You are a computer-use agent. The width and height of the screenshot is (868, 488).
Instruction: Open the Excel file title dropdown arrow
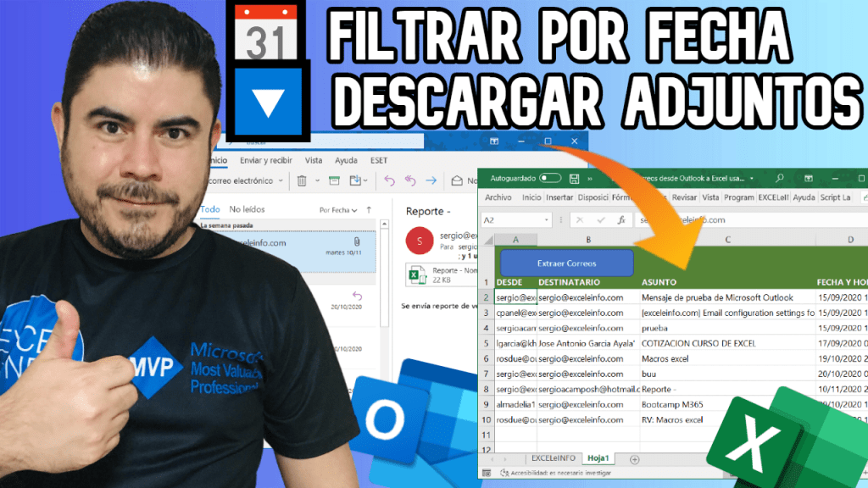click(751, 179)
